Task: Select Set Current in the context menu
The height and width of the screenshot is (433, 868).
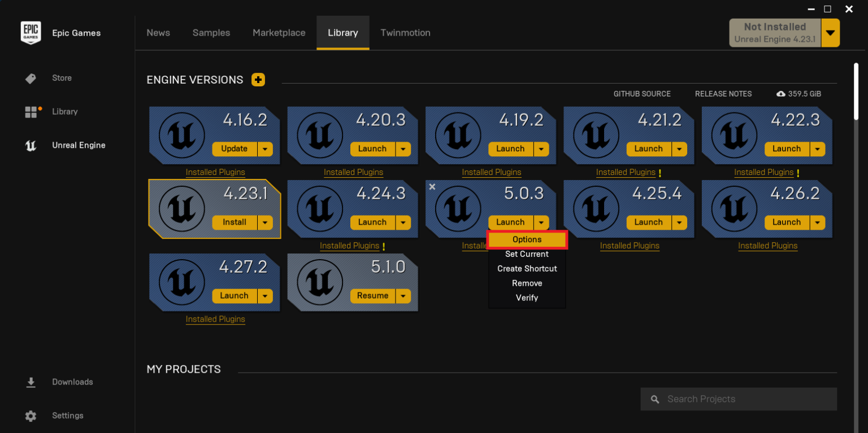Action: [x=527, y=254]
